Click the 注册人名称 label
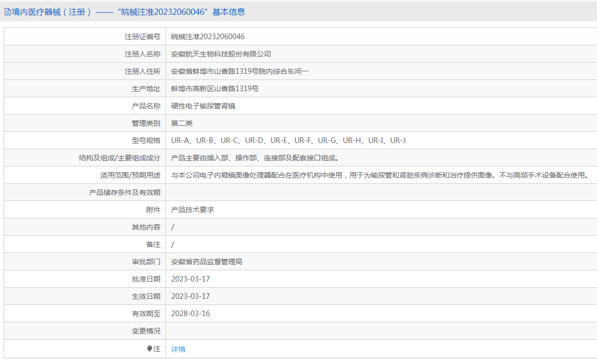Screen dimensions: 597x364 tap(143, 54)
